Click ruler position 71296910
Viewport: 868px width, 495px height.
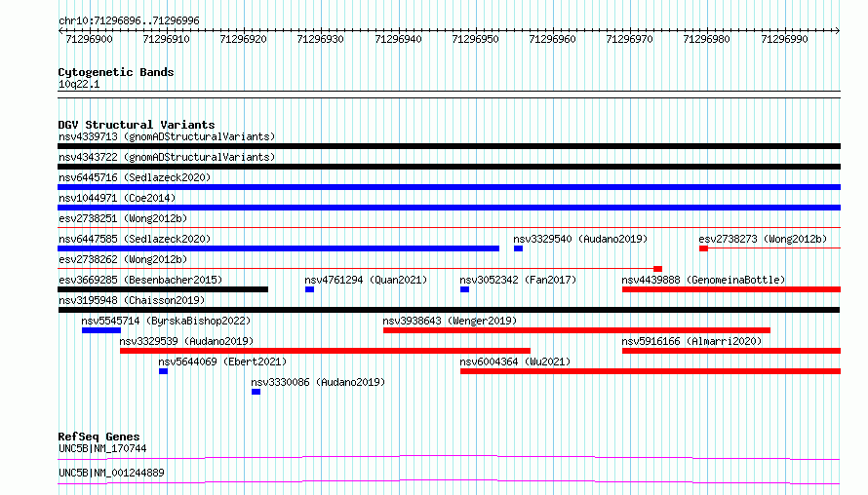point(166,39)
